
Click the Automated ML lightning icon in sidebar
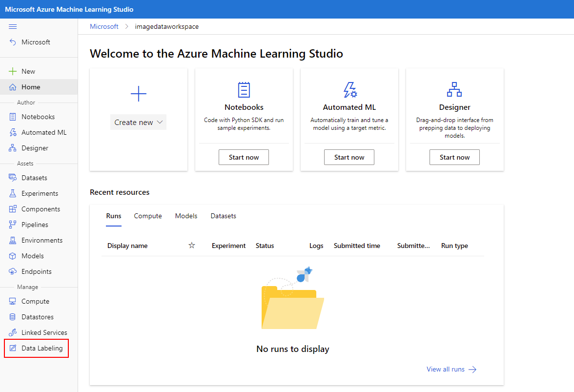[x=13, y=132]
